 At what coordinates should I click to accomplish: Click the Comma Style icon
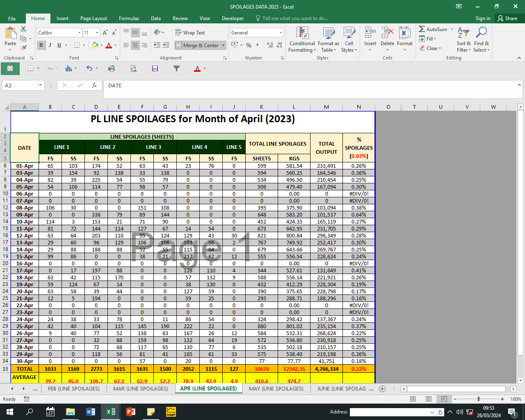257,45
